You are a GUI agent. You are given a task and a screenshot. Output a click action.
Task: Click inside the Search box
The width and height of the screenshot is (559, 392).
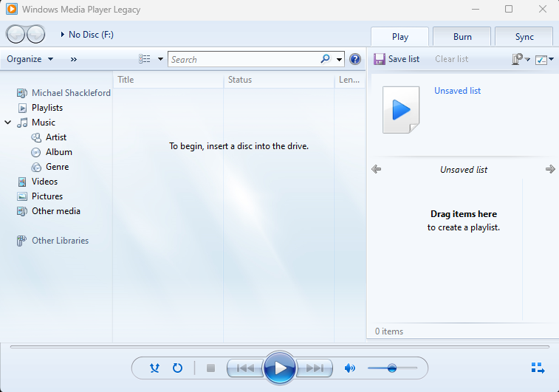point(244,59)
